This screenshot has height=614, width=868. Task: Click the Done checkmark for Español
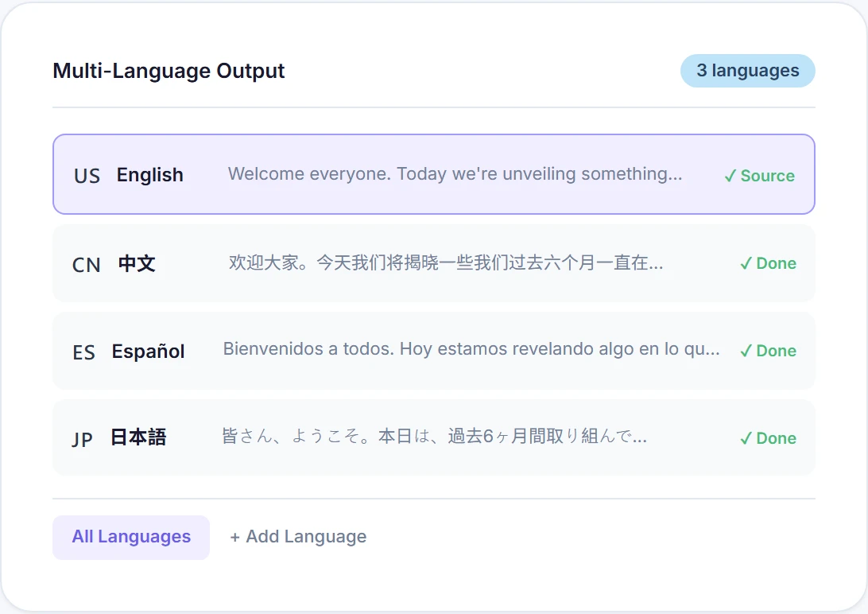pos(746,351)
